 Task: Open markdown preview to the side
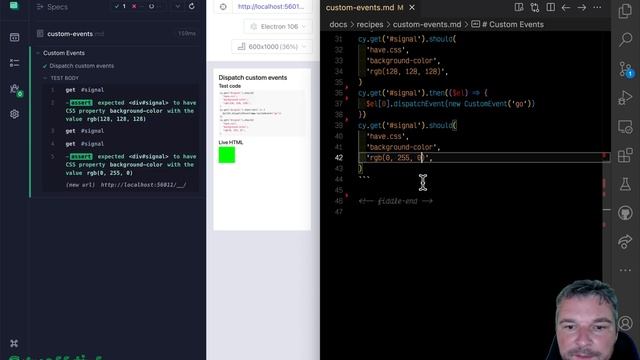click(x=519, y=7)
